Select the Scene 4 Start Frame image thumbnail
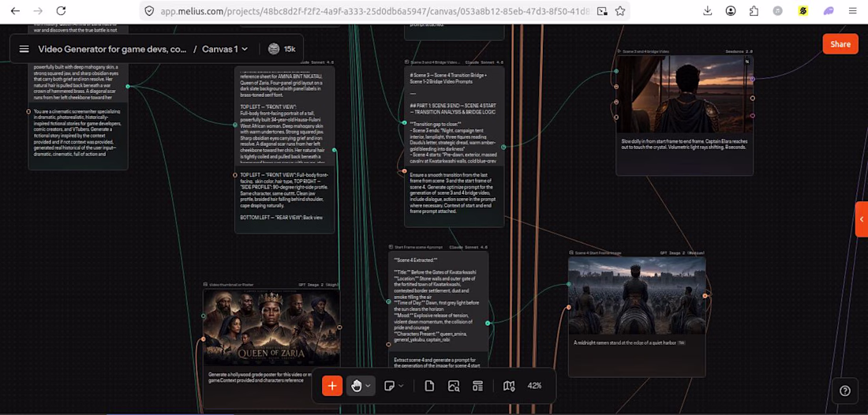868x415 pixels. click(x=637, y=296)
